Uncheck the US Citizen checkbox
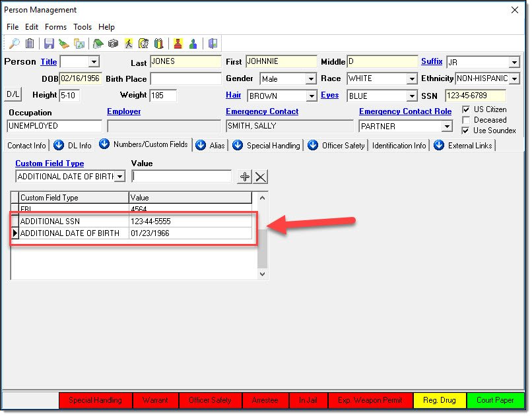Screen dimensions: 532x416 click(466, 109)
